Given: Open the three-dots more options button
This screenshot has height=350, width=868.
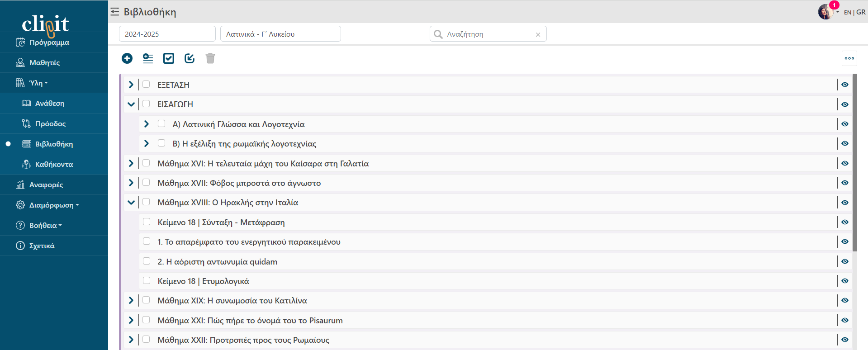Looking at the screenshot, I should (849, 58).
